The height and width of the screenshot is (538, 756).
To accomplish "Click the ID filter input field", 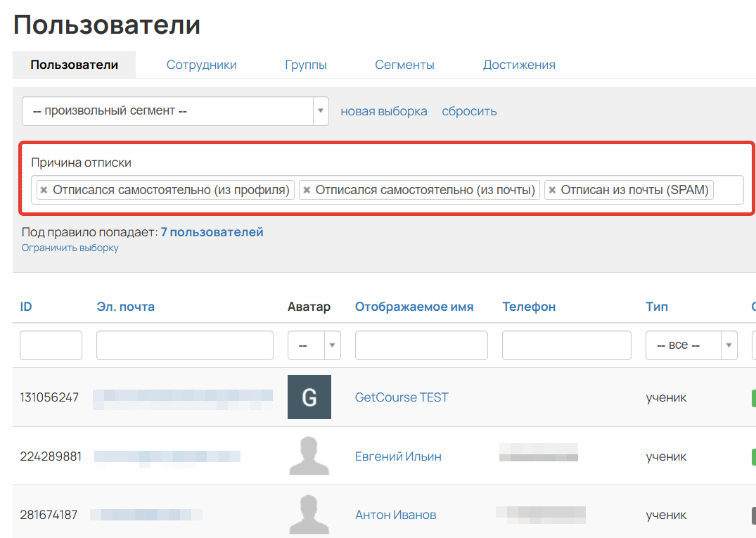I will [51, 345].
